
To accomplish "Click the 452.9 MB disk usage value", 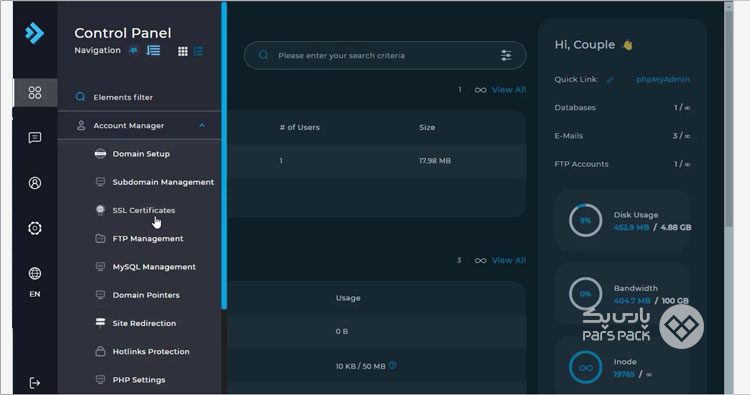I will pos(631,228).
